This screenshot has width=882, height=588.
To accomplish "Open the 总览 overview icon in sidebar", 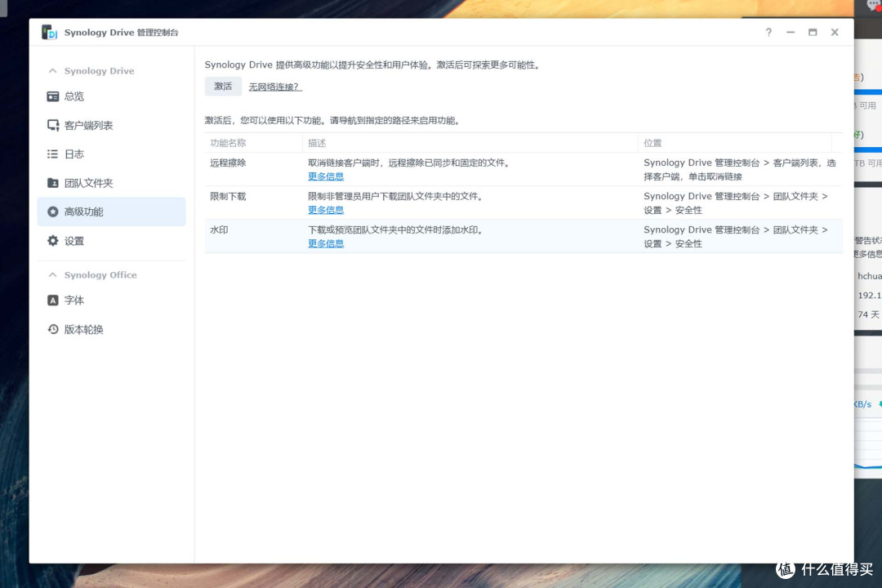I will (53, 96).
